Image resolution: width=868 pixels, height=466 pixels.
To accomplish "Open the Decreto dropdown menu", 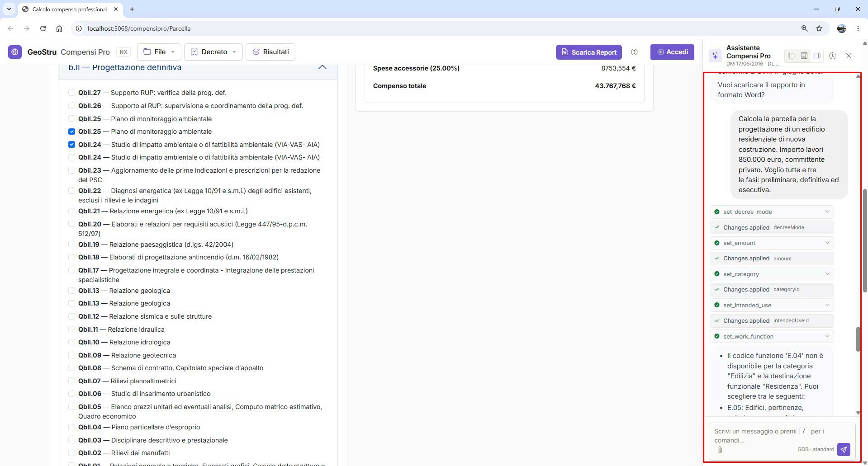I will click(x=213, y=52).
